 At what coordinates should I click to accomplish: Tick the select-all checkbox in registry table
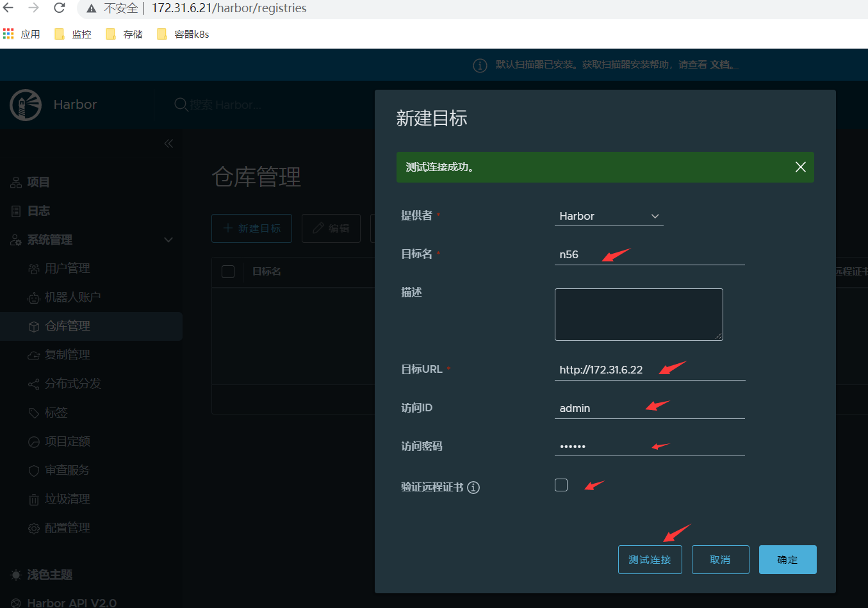point(228,272)
